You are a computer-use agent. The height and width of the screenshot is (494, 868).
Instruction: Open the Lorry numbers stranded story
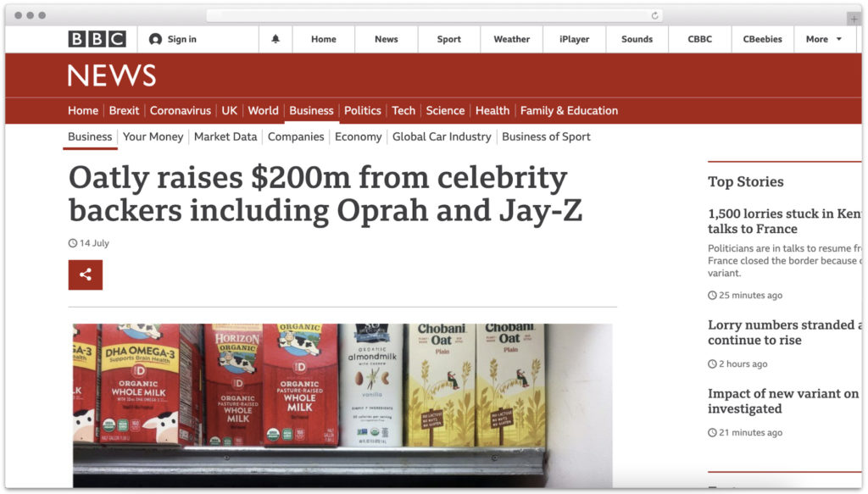[784, 332]
